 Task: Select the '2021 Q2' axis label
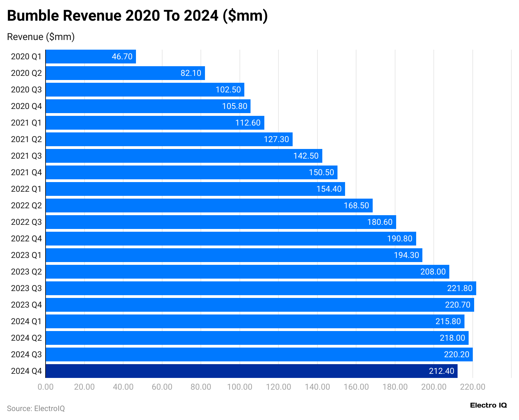[x=26, y=139]
